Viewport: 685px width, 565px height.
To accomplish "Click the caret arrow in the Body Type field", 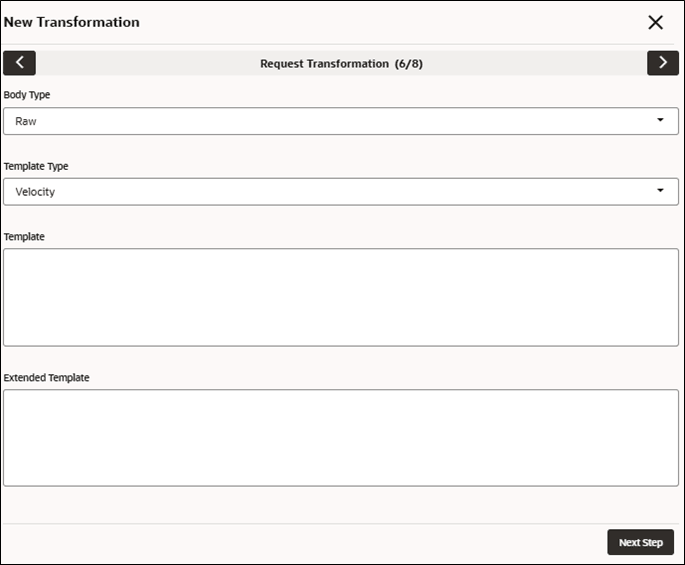I will click(x=660, y=120).
